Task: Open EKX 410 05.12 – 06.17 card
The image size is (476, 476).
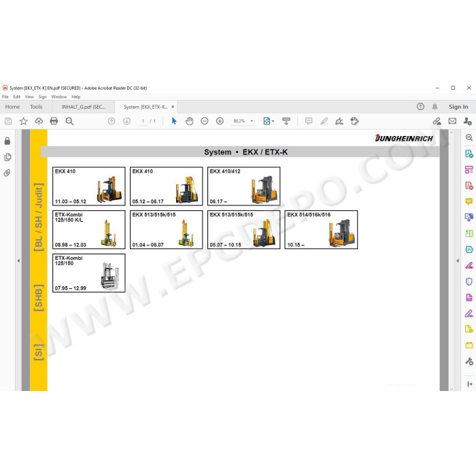Action: coord(167,186)
